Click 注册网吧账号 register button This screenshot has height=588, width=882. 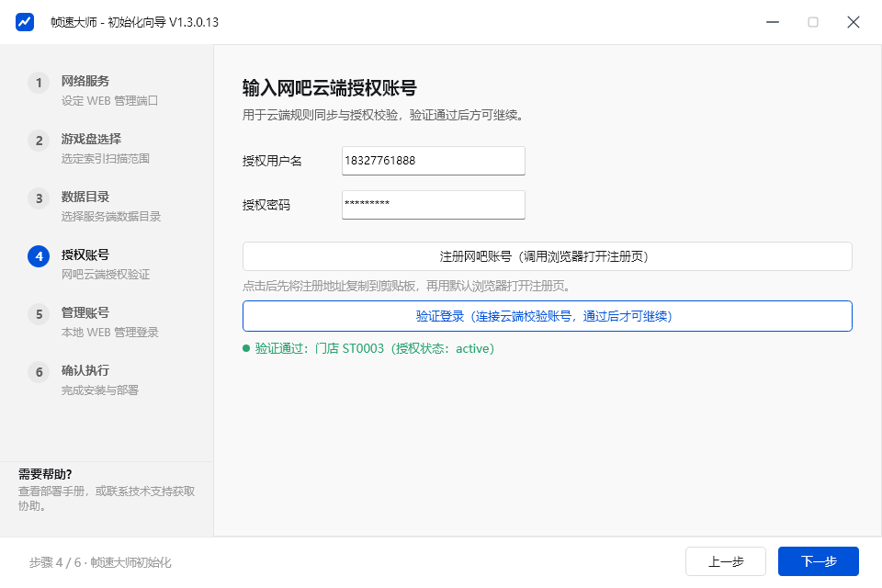coord(547,256)
